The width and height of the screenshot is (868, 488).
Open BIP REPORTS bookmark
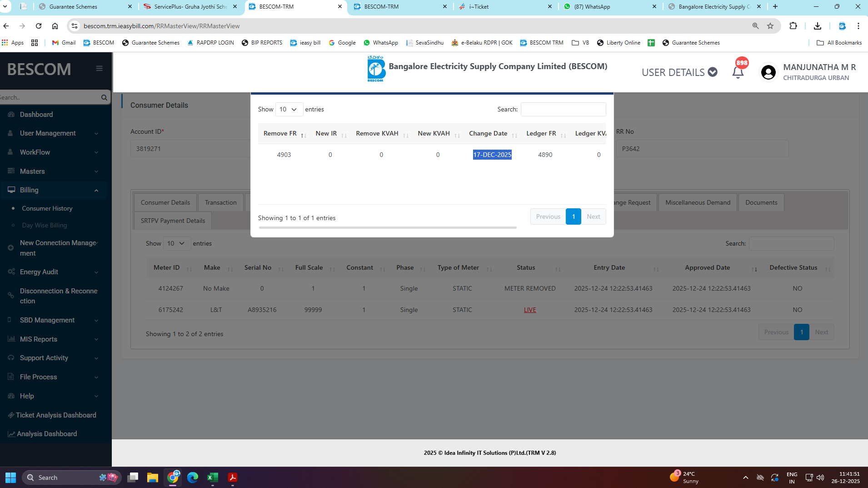coord(262,43)
